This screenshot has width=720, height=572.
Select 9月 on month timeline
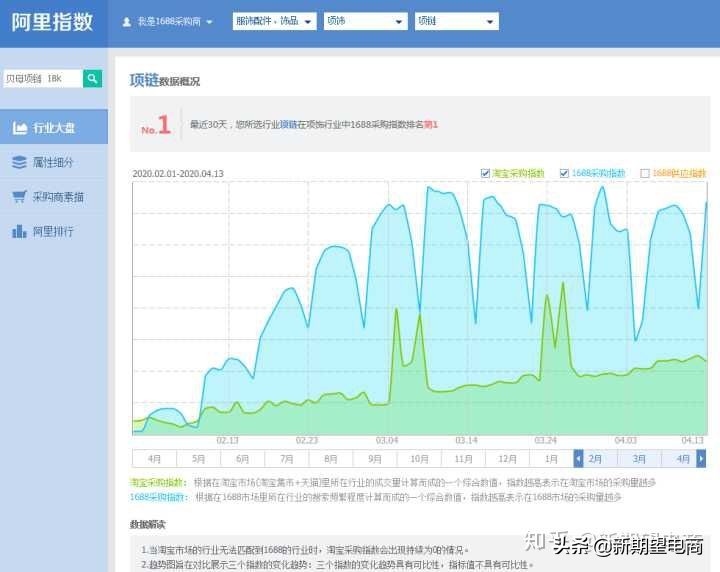point(375,459)
